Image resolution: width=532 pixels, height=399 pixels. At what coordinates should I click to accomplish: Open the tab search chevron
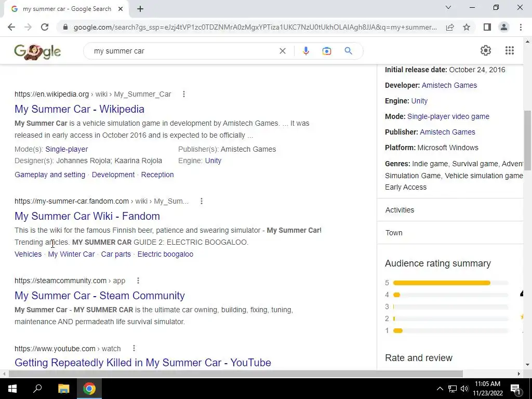coord(448,7)
